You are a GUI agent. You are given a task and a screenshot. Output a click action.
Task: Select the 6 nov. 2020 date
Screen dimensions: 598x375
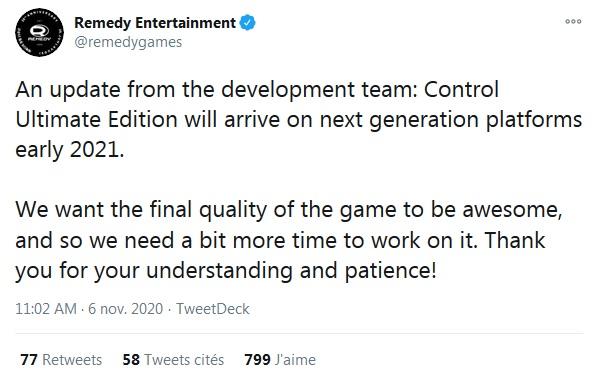125,309
